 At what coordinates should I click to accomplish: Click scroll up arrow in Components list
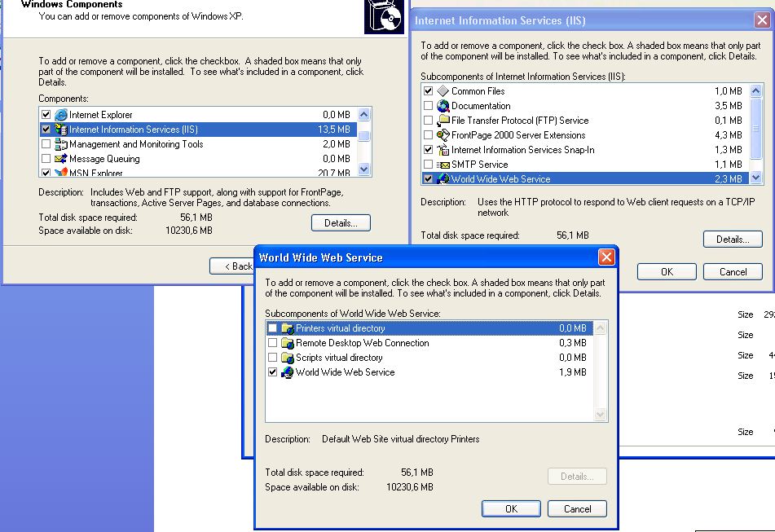click(x=363, y=115)
